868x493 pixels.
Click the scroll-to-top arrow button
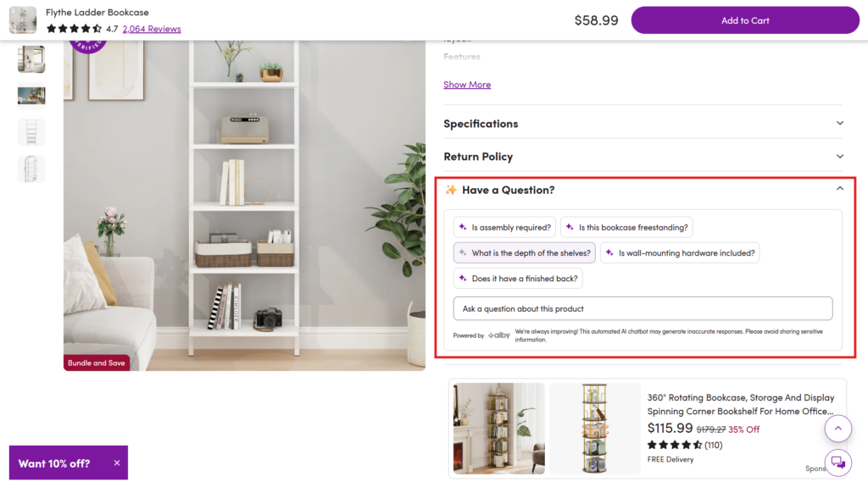(x=837, y=429)
